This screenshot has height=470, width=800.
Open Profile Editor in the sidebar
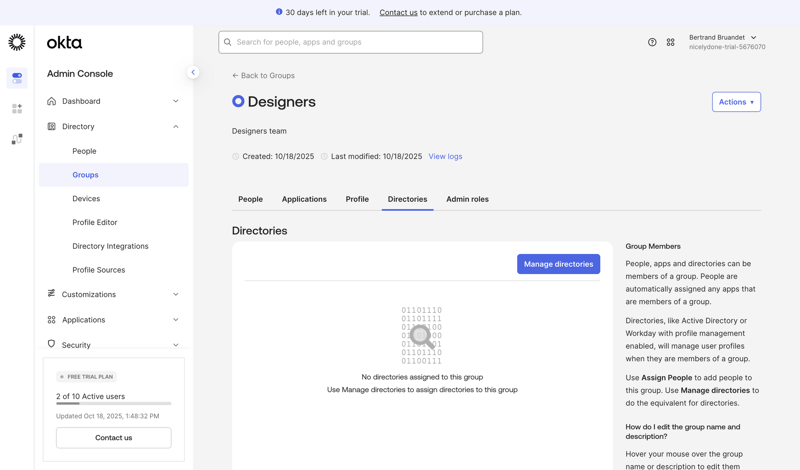[x=95, y=222]
